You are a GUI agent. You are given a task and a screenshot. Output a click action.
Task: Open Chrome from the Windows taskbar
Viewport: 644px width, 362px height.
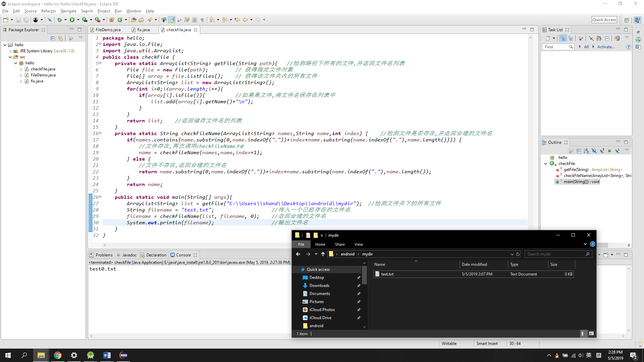(58, 355)
